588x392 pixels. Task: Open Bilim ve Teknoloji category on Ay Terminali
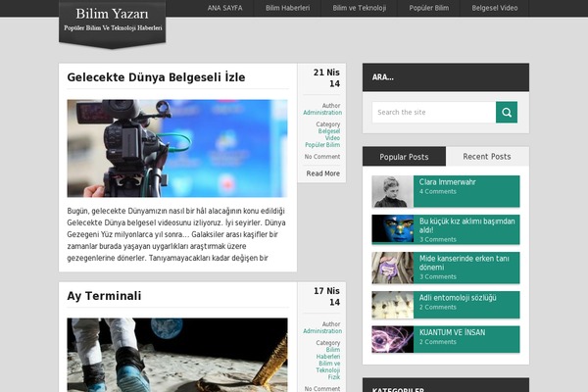coord(328,367)
